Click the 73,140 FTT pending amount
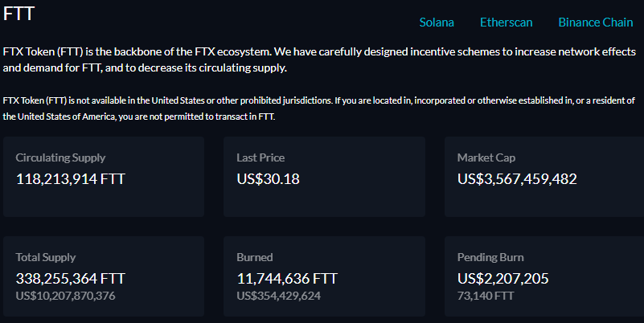 coord(486,296)
